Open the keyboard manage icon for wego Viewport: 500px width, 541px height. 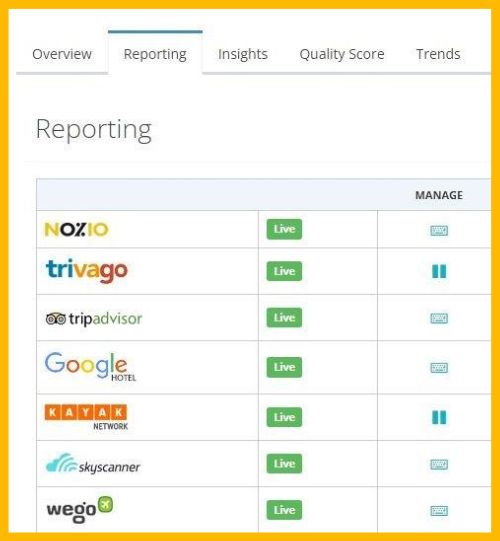point(439,511)
